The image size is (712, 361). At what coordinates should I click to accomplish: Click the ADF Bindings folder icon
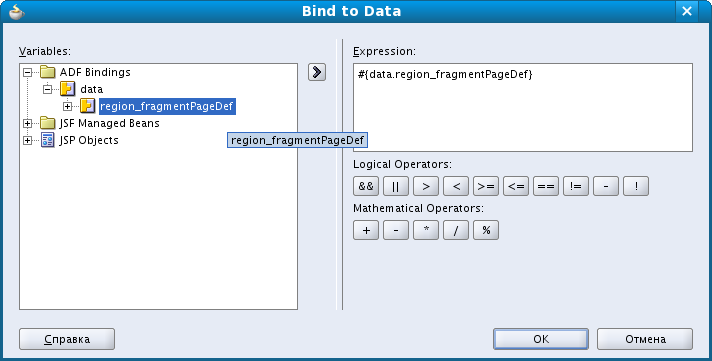tap(47, 72)
